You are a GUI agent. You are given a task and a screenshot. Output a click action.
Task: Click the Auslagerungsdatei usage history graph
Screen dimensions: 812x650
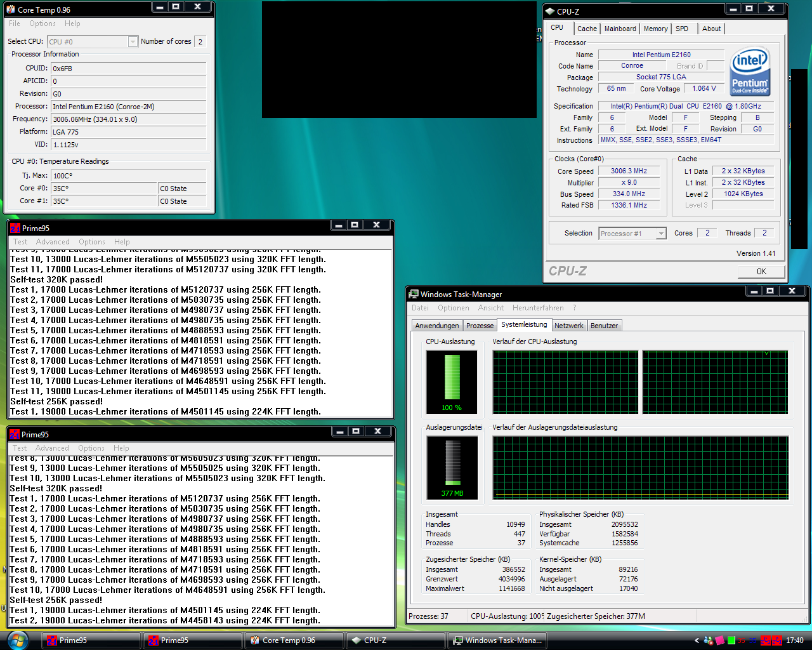(x=641, y=468)
